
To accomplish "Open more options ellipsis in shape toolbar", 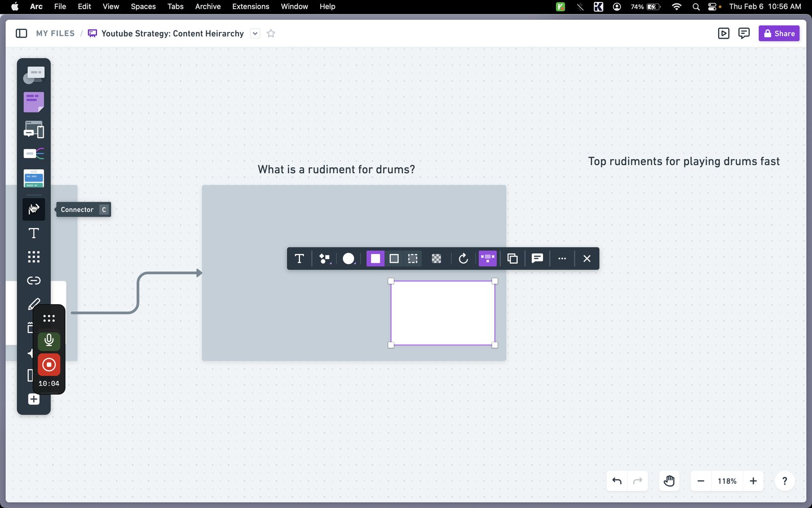I will coord(562,259).
